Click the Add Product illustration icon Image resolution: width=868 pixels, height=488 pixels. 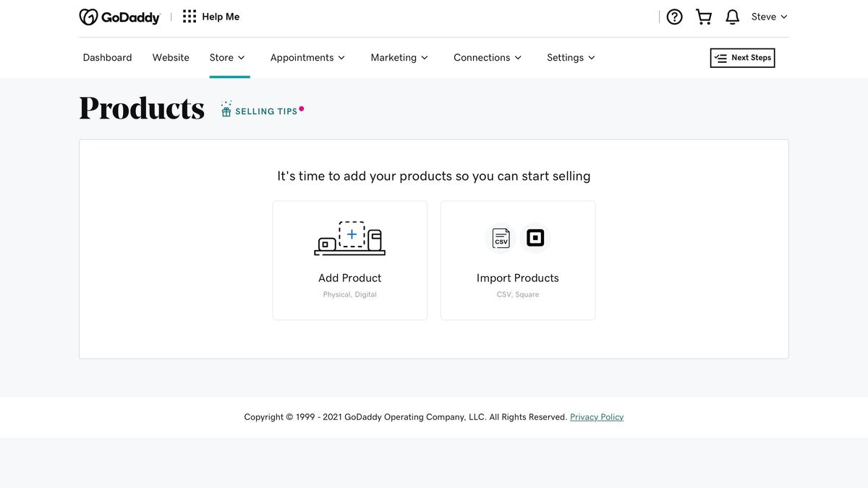[x=349, y=238]
